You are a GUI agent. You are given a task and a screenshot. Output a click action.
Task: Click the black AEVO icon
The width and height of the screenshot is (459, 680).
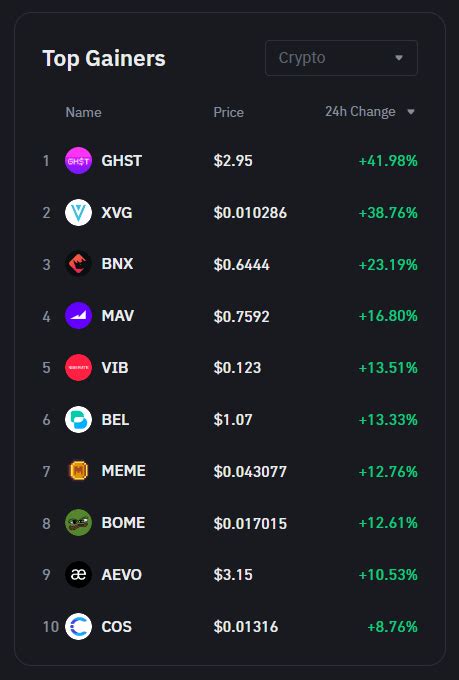pyautogui.click(x=78, y=575)
